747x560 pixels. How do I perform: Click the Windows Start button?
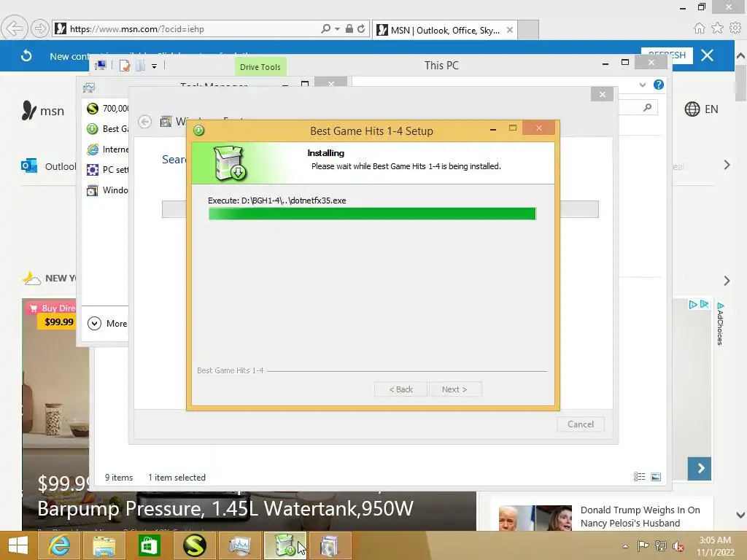pyautogui.click(x=18, y=545)
